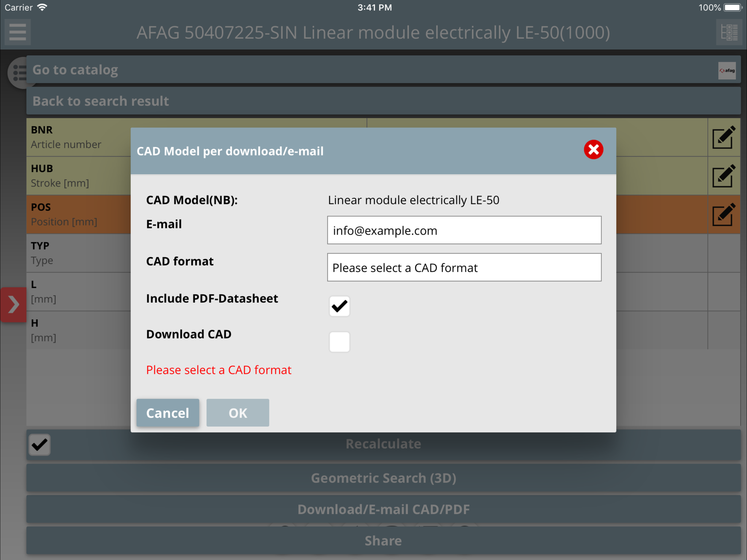Tap the Wi-Fi icon in status bar

click(42, 7)
